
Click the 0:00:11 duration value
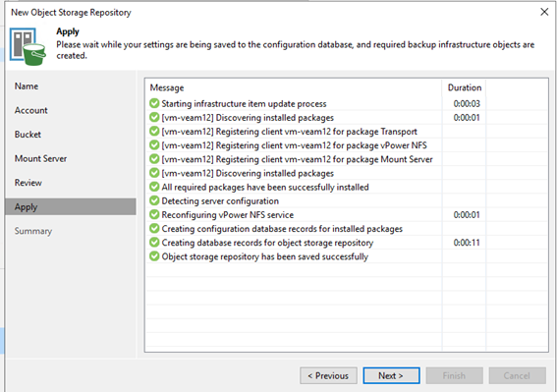[467, 243]
